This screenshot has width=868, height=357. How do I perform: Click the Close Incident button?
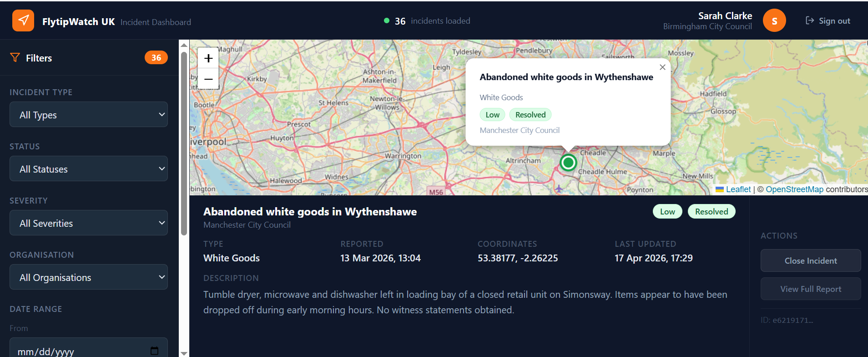tap(811, 260)
